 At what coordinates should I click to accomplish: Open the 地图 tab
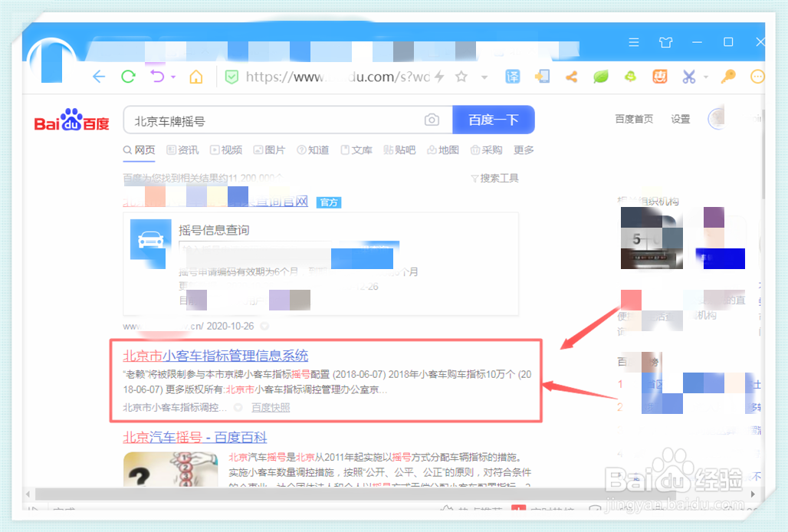[443, 150]
